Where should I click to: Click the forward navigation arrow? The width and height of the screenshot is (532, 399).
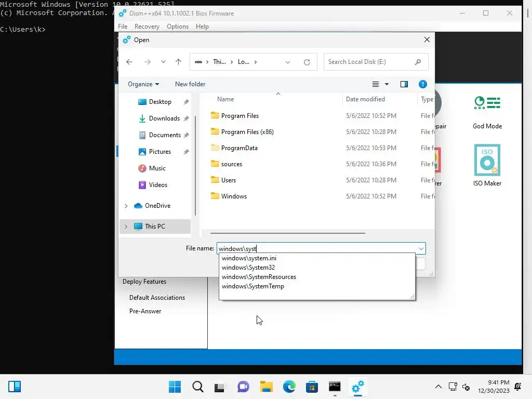pos(147,62)
